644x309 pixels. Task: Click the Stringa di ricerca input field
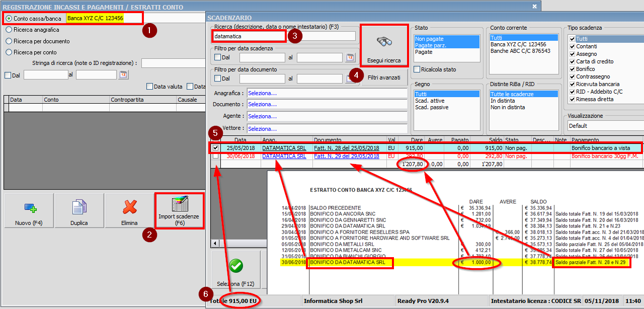[x=173, y=63]
